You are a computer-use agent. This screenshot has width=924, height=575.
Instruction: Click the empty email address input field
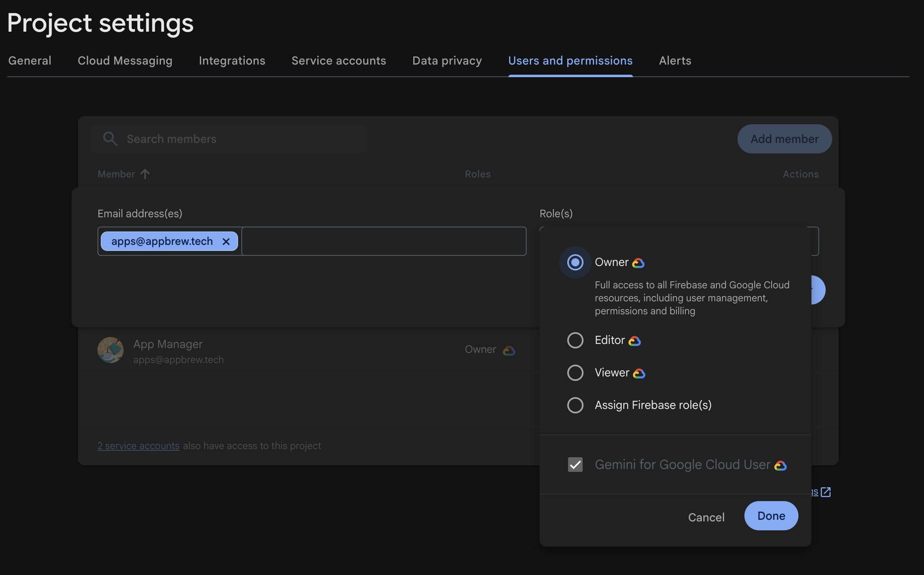pos(384,241)
